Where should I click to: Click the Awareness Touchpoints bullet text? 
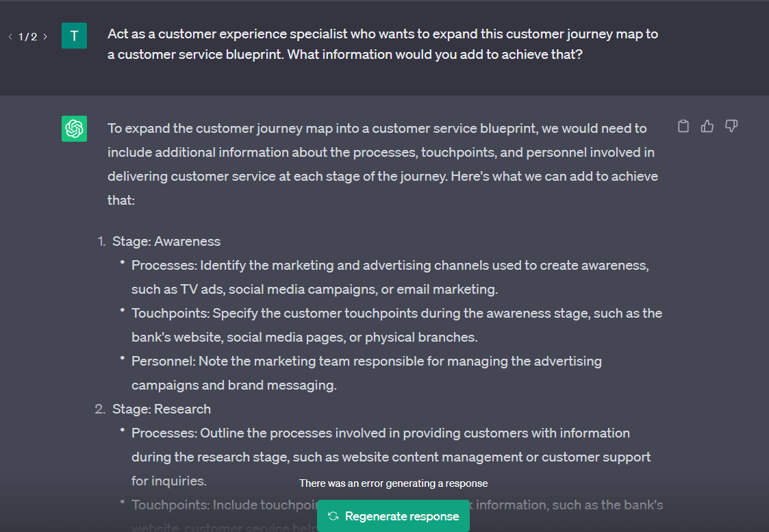coord(396,325)
